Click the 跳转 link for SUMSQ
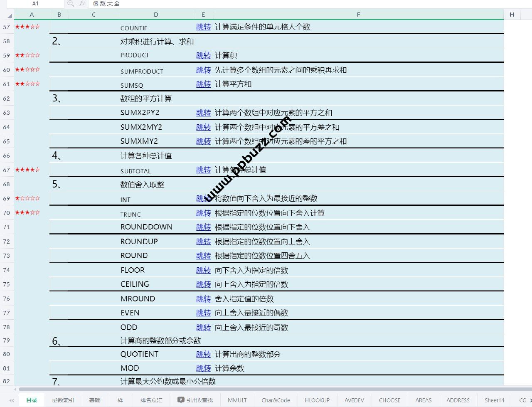 pyautogui.click(x=204, y=84)
